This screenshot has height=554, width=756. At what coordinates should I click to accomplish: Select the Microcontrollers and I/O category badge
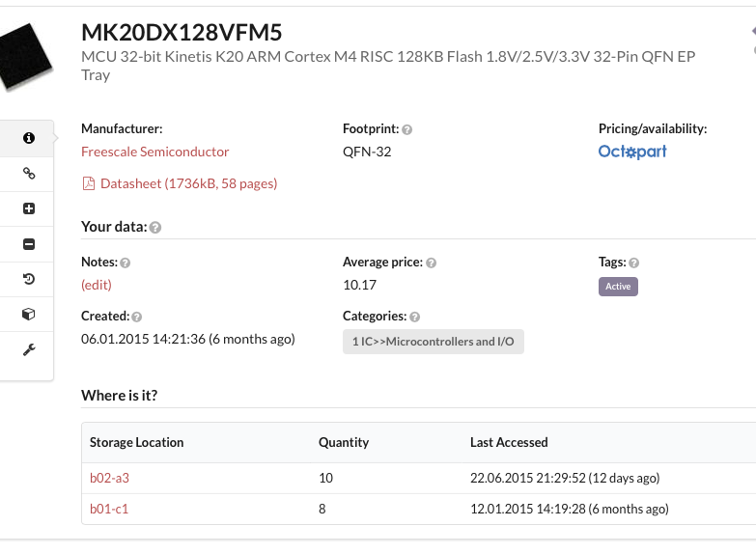click(433, 342)
